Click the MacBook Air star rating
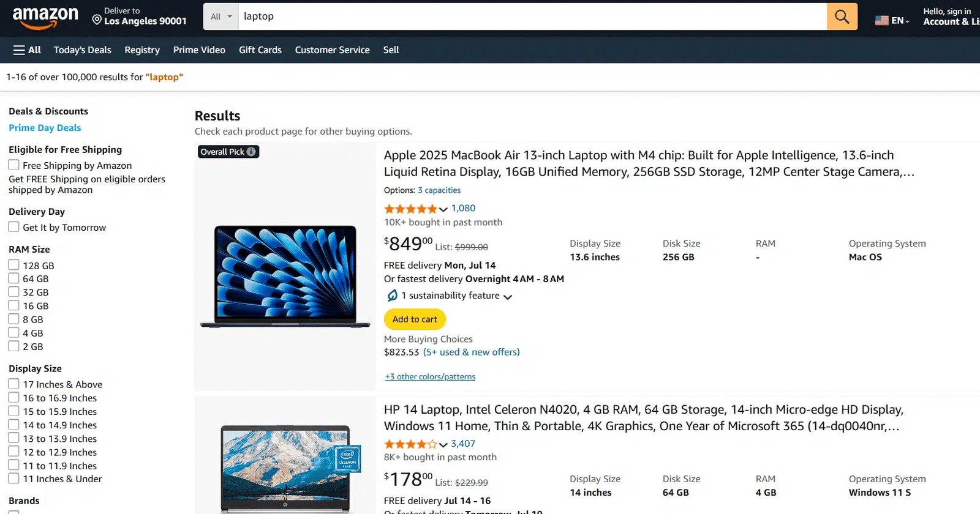The height and width of the screenshot is (514, 980). pos(410,209)
